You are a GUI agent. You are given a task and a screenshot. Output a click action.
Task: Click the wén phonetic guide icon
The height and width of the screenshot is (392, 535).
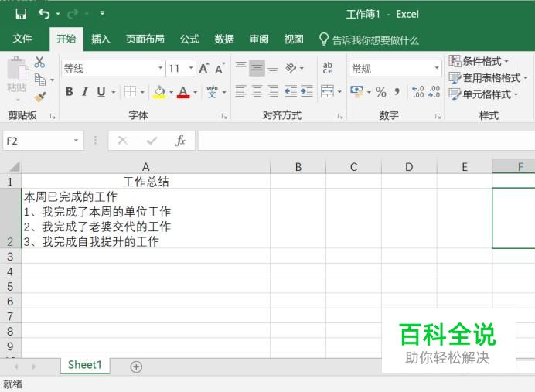(213, 91)
